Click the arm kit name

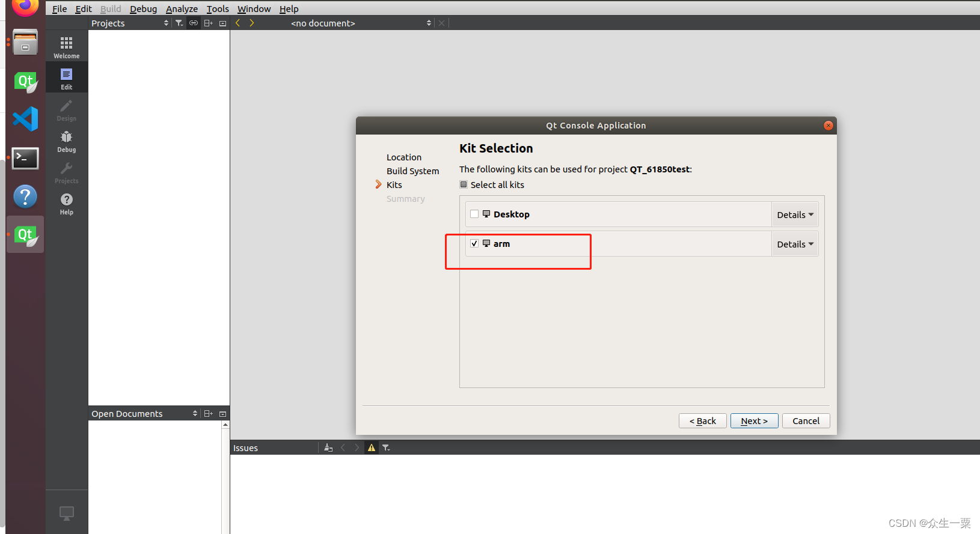pyautogui.click(x=501, y=243)
